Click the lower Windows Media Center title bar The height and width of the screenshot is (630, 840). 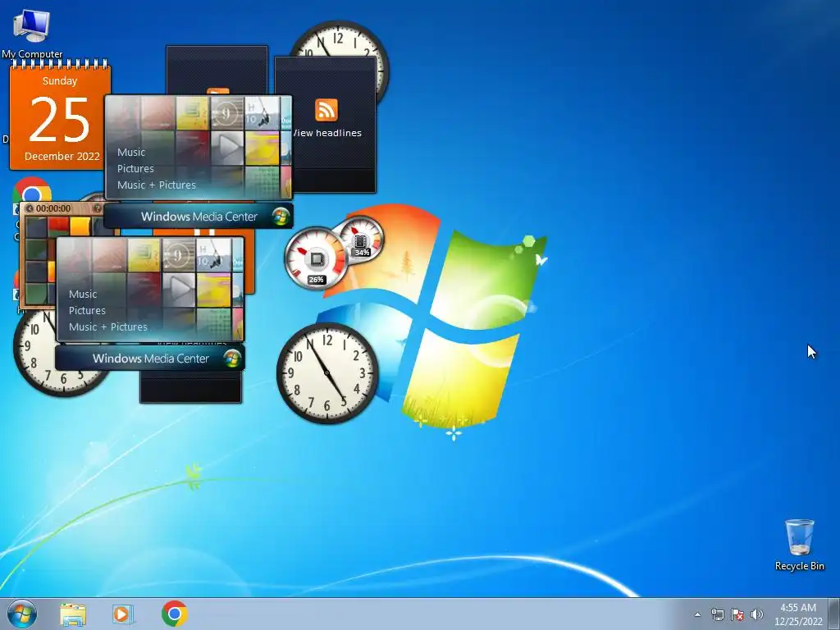pyautogui.click(x=150, y=358)
